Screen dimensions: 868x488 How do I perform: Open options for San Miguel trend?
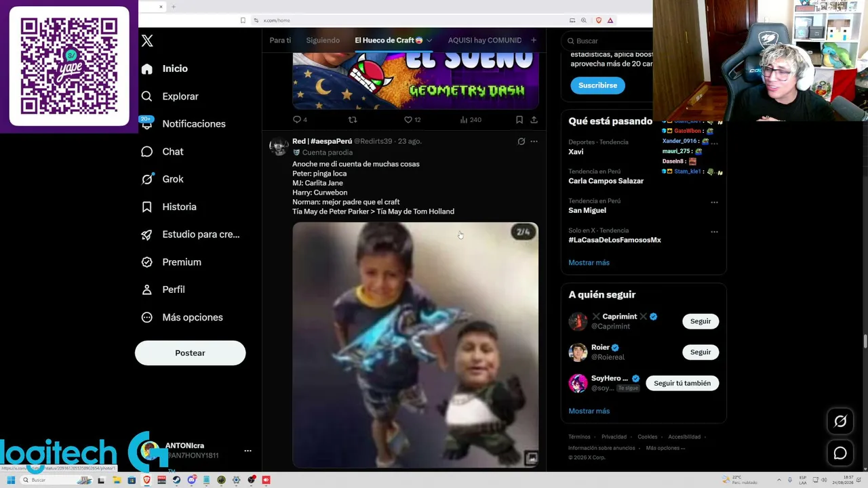pyautogui.click(x=714, y=202)
